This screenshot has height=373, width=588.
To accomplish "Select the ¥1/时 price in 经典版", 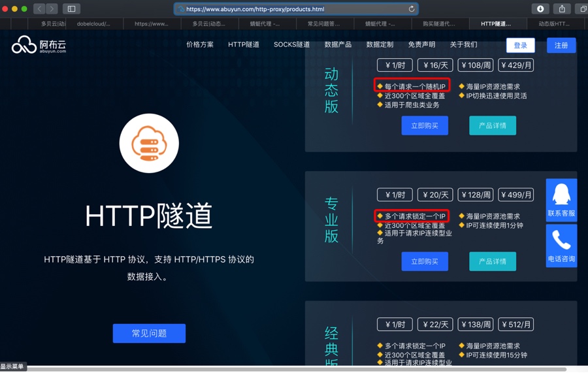I will point(395,325).
